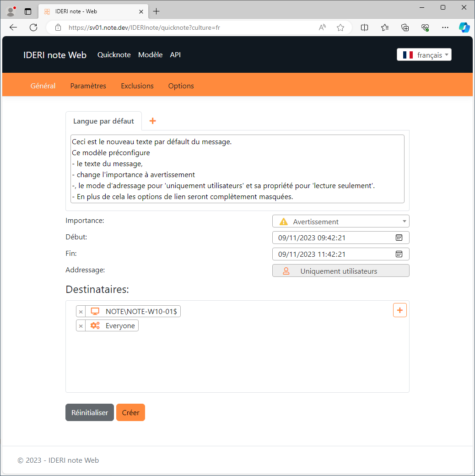Click IDERI note Web brand link
The image size is (475, 476).
[55, 55]
